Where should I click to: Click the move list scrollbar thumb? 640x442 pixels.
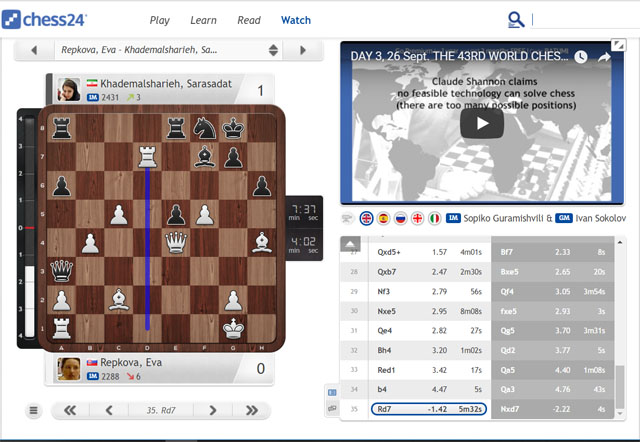620,387
